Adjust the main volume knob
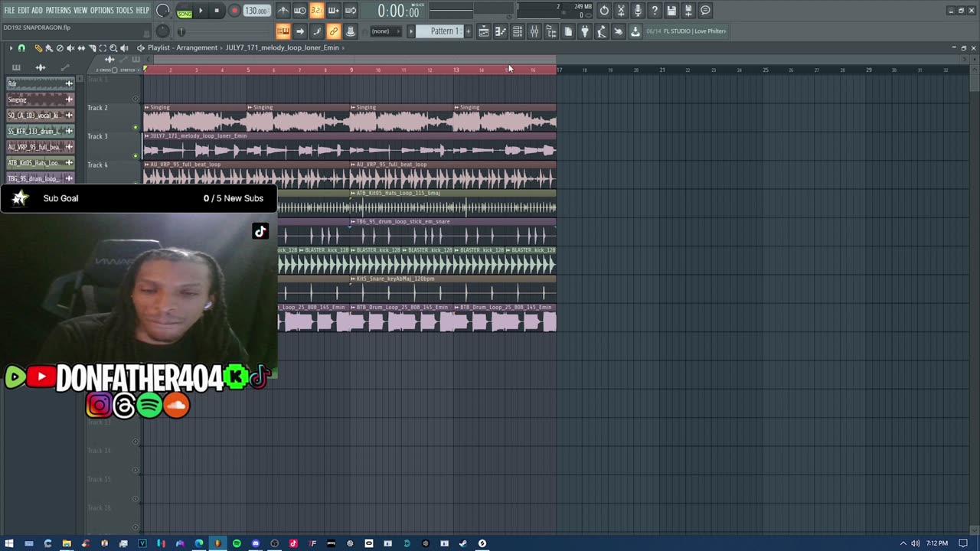This screenshot has height=551, width=980. tap(162, 11)
